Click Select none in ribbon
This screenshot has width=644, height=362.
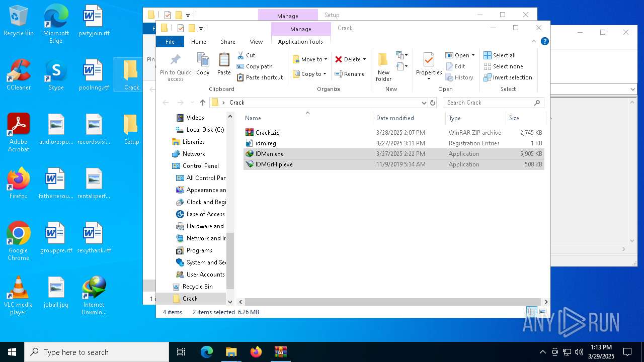pyautogui.click(x=503, y=66)
